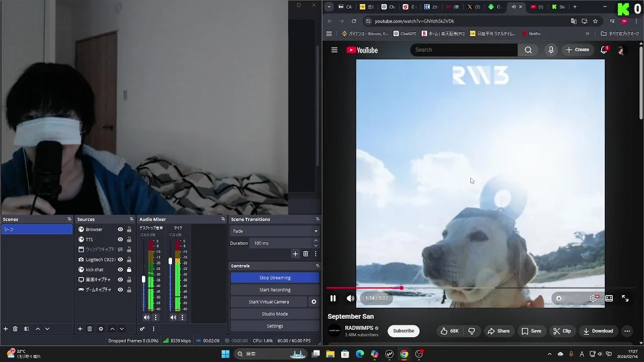Screen dimensions: 644x362
Task: Switch to the X (7) Chrome tab
Action: point(473,7)
